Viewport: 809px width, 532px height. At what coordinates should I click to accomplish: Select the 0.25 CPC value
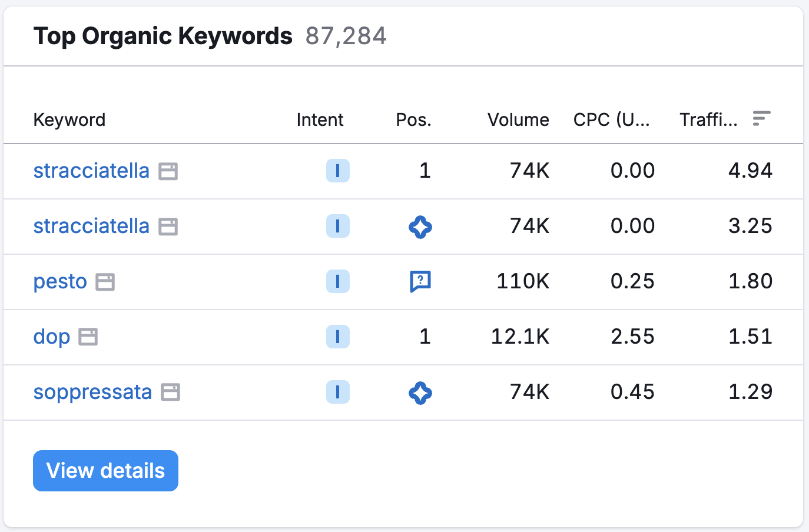point(632,281)
